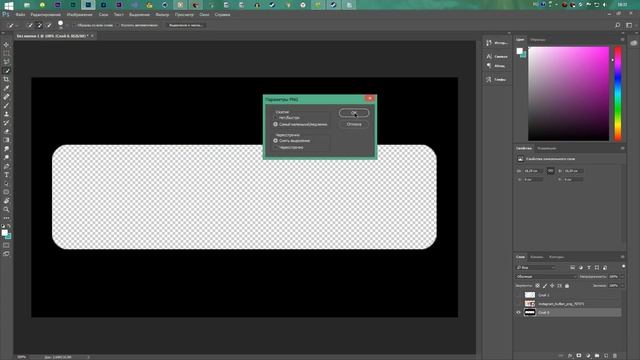Screen dimensions: 640x360
Task: Select the Снять выделение interlace radio button
Action: (276, 140)
